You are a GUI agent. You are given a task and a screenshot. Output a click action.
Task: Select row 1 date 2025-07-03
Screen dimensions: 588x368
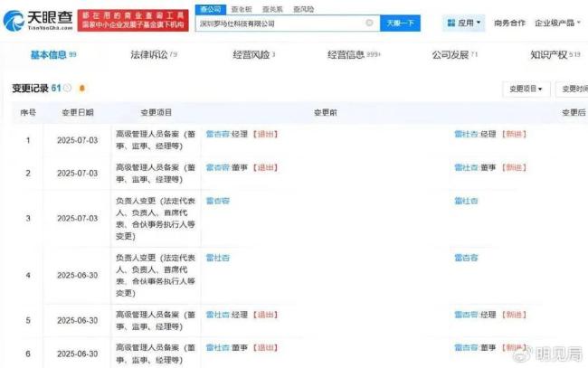click(x=77, y=140)
